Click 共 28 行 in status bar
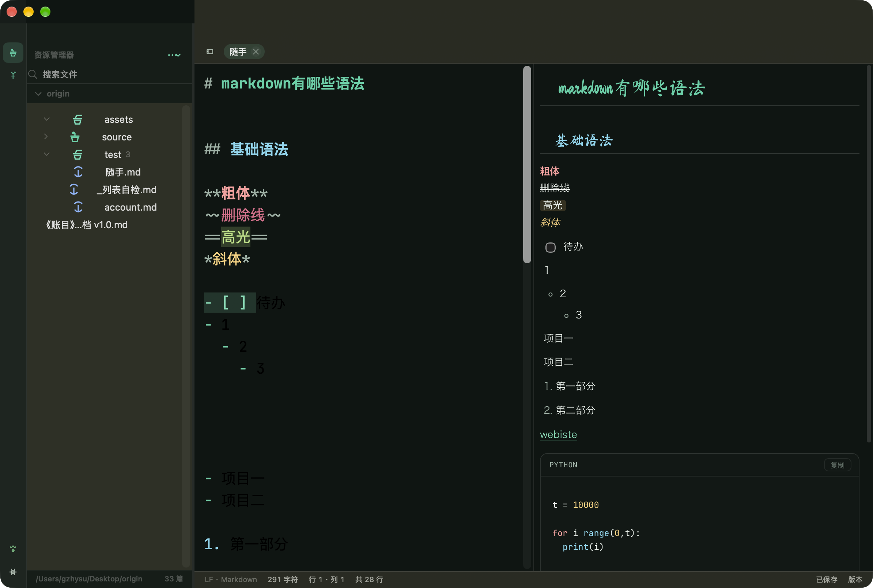The height and width of the screenshot is (588, 873). [369, 579]
